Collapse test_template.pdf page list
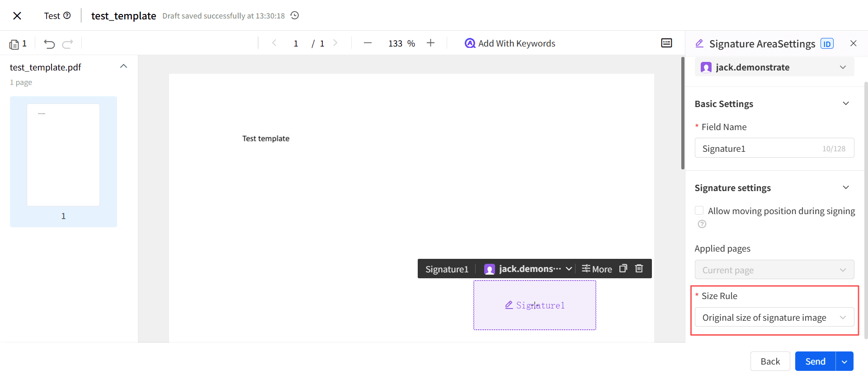The image size is (868, 379). tap(123, 66)
